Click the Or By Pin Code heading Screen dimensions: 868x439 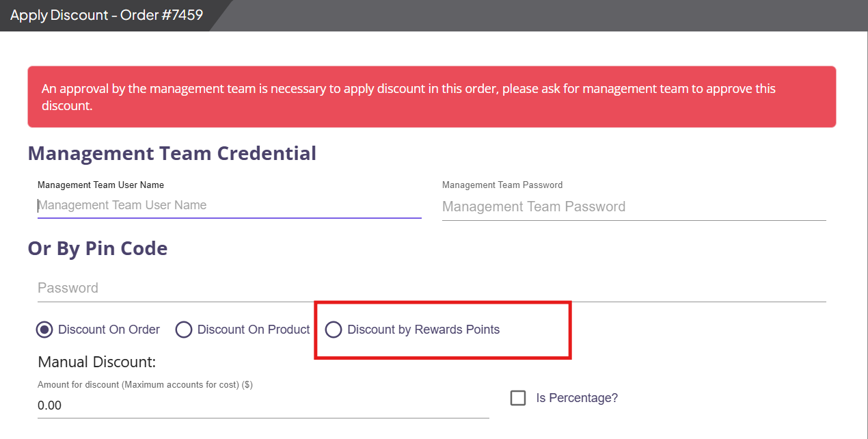pyautogui.click(x=98, y=248)
